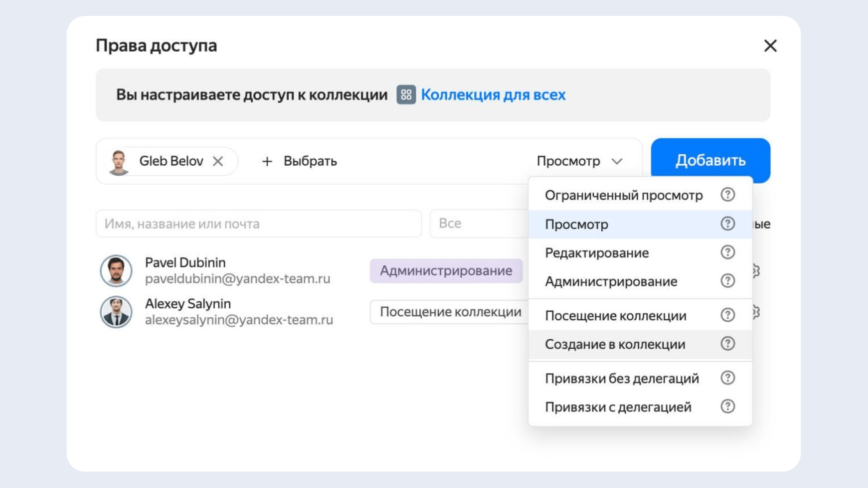This screenshot has height=488, width=868.
Task: Open Посещение коллекции dropdown for Alexey Salynin
Action: click(x=450, y=312)
